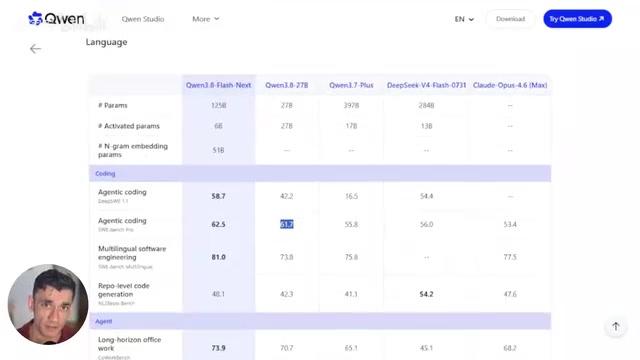Click the 45.1 DeepSeek score
The height and width of the screenshot is (360, 640).
coord(426,348)
